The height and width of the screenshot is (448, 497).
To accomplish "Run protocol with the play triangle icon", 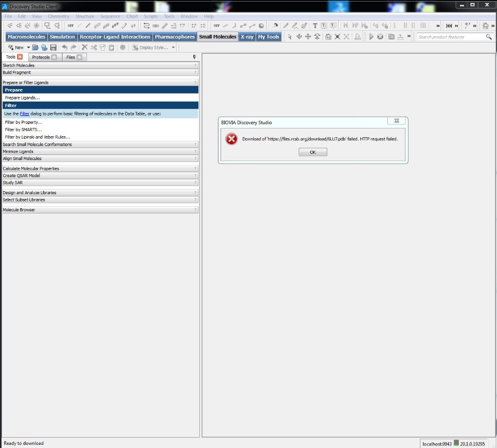I will pos(371,37).
